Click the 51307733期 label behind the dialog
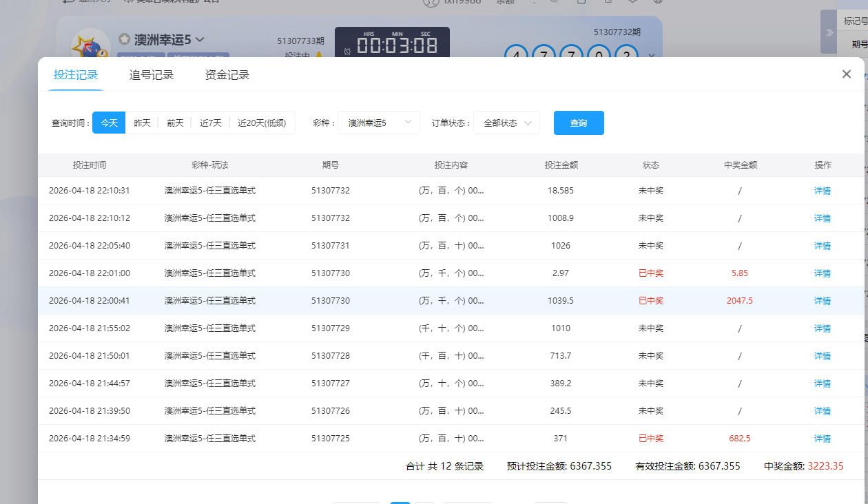 pyautogui.click(x=300, y=41)
